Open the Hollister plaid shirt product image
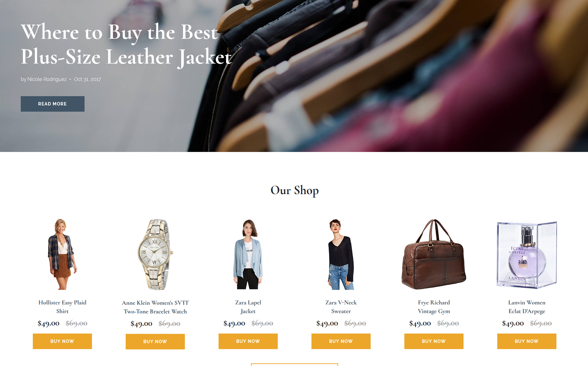 coord(62,254)
